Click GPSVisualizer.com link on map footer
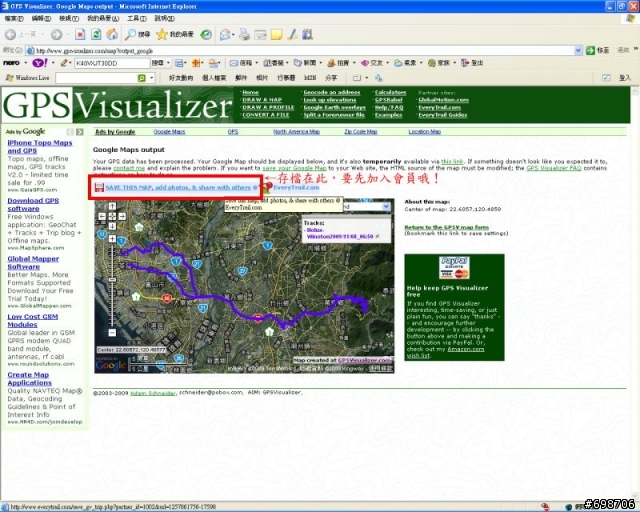Viewport: 640px width, 512px height. [364, 360]
